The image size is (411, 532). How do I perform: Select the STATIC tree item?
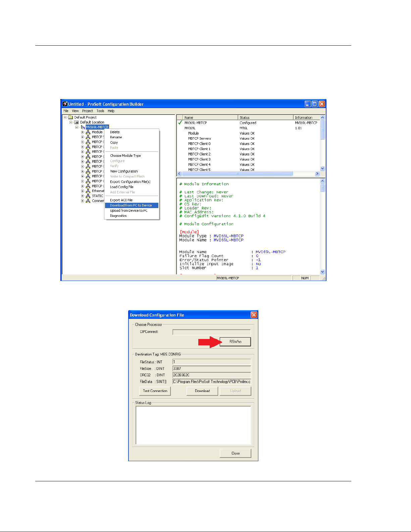click(98, 196)
